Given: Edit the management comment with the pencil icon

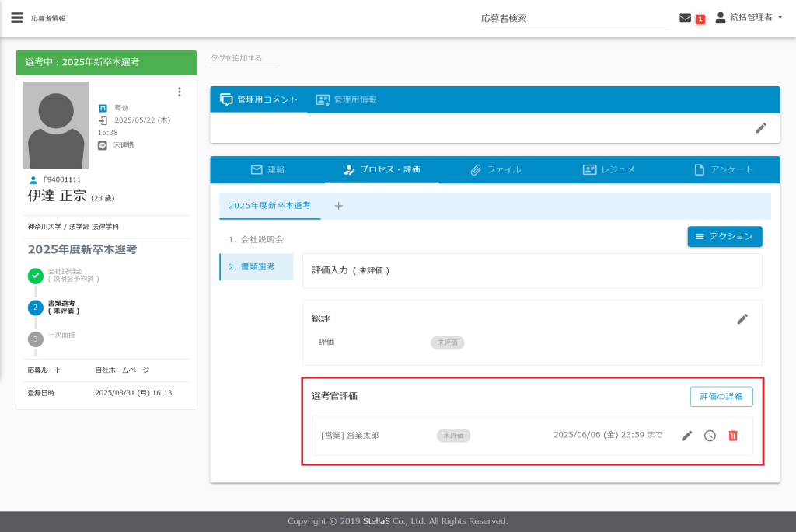Looking at the screenshot, I should click(761, 128).
